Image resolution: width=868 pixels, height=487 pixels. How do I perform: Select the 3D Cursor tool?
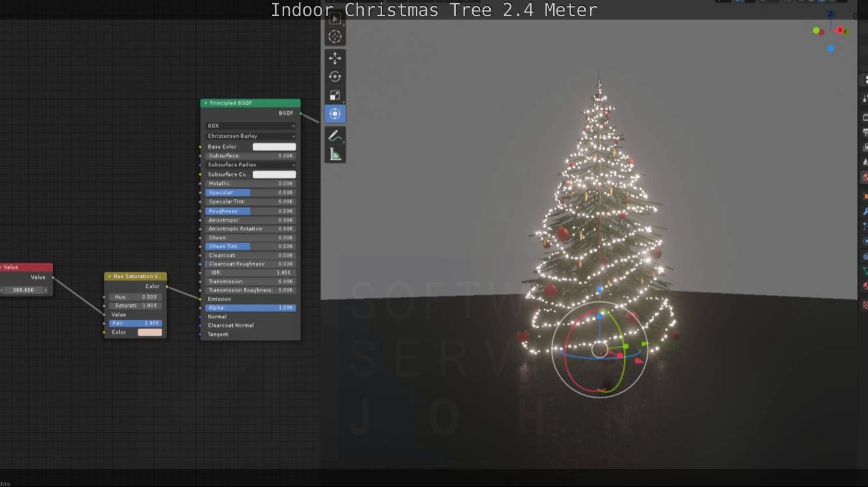[335, 37]
